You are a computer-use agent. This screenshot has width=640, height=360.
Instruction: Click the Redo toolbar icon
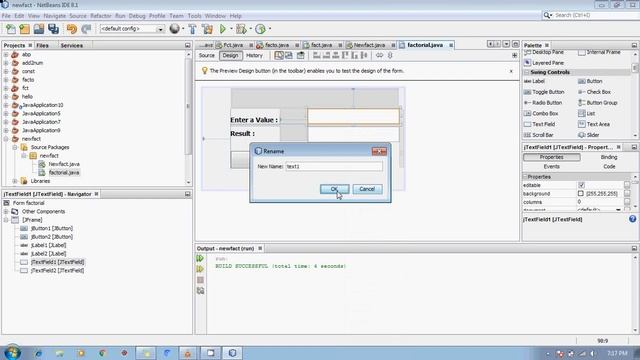click(x=86, y=29)
